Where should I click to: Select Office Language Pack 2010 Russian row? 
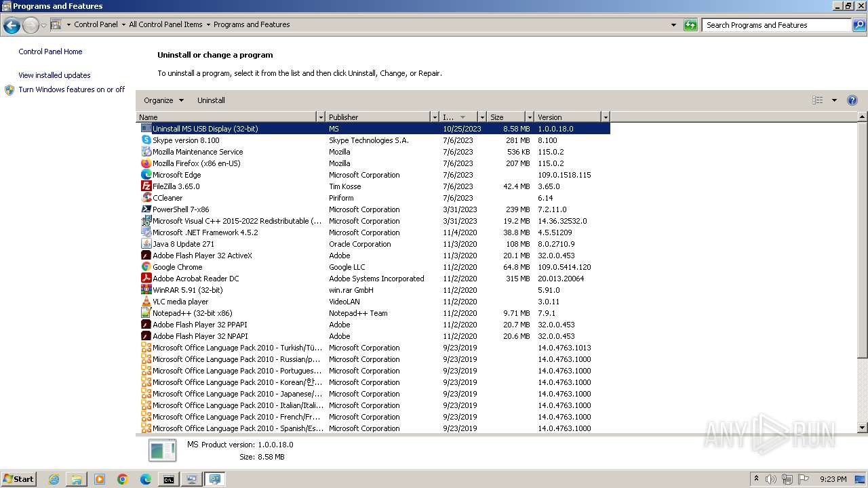coord(373,359)
